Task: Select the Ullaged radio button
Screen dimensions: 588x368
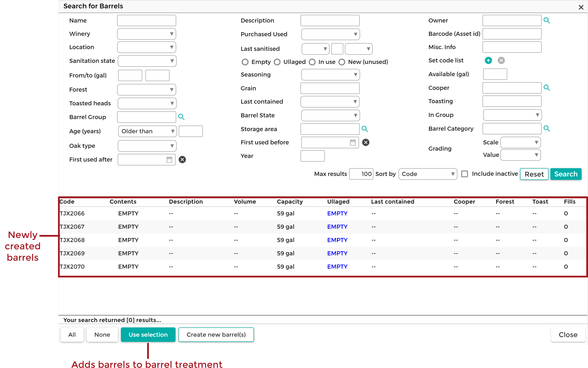Action: [x=277, y=62]
